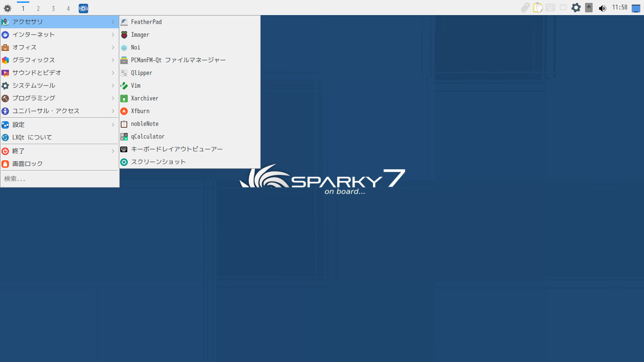
Task: Click the 11:58 panel clock
Action: click(x=619, y=8)
